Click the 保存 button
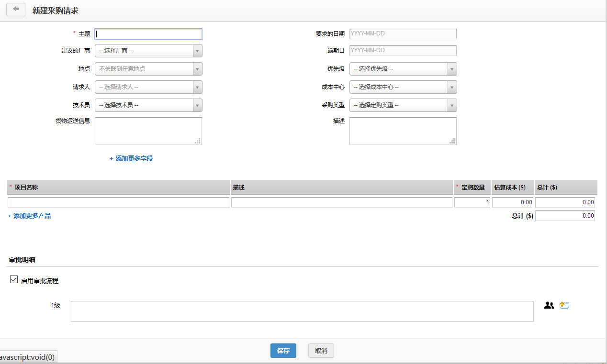 (x=283, y=351)
